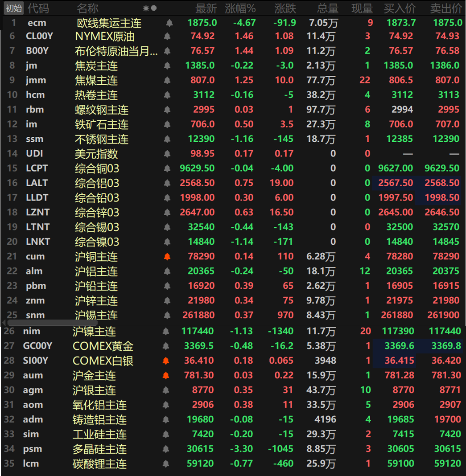
Task: Click the sun-dot icon in header row
Action: click(x=149, y=8)
